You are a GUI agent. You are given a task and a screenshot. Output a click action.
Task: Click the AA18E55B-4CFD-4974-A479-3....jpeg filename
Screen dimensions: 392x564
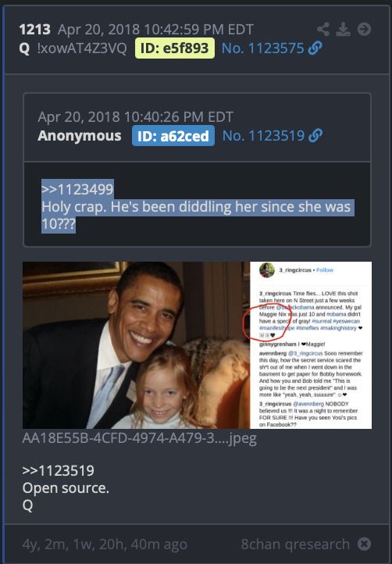(140, 438)
